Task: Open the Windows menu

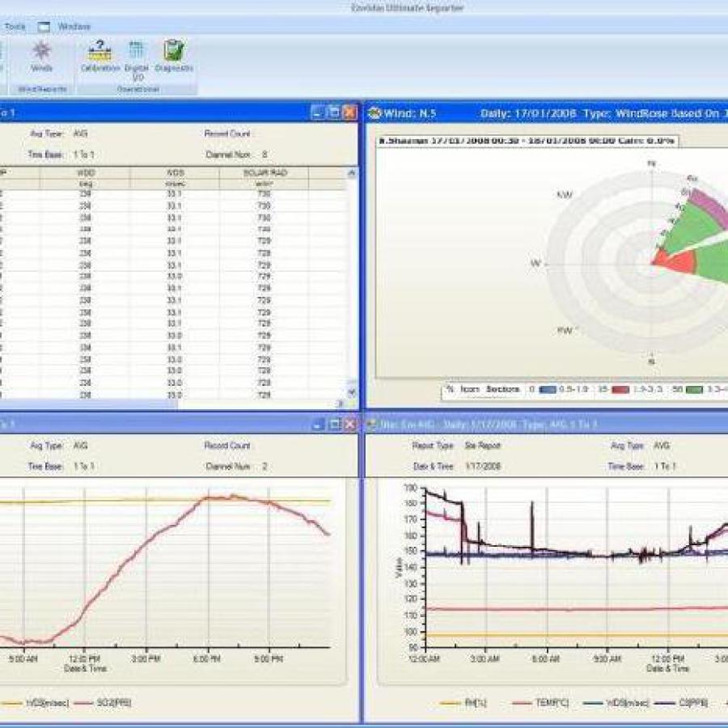Action: [x=74, y=27]
